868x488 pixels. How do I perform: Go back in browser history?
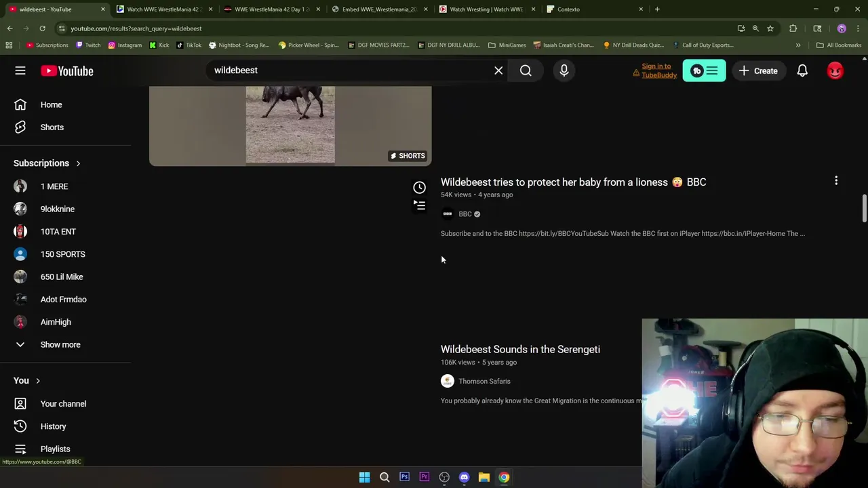[x=9, y=28]
